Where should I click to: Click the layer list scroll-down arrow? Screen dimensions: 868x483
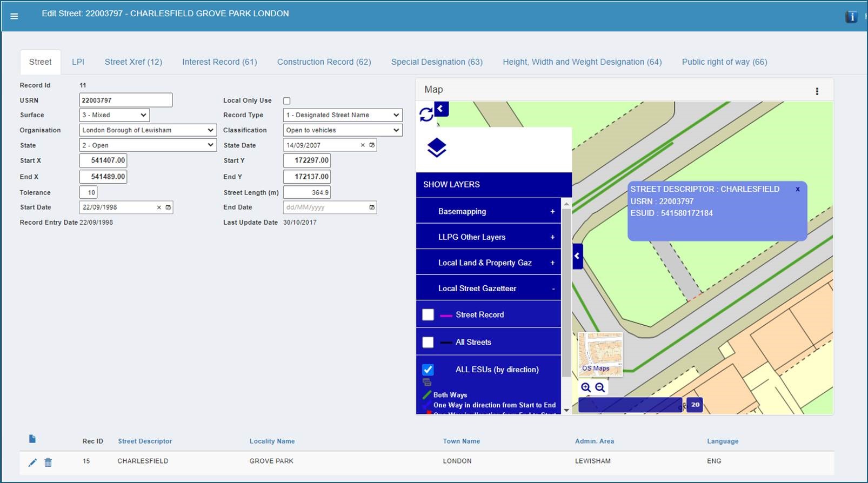(566, 411)
